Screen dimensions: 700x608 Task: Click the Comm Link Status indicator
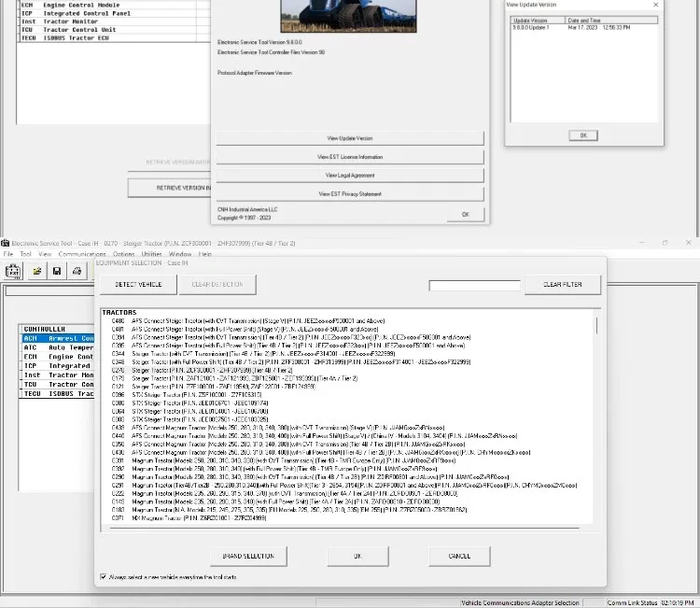pyautogui.click(x=632, y=602)
